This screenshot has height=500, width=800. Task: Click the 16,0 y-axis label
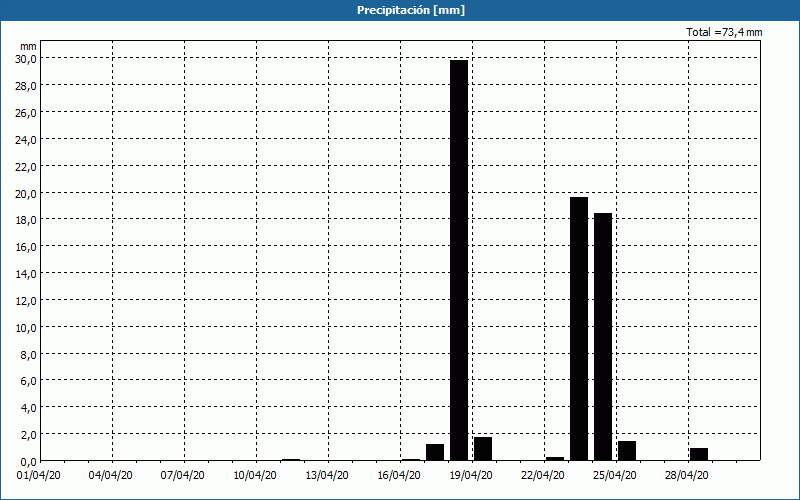coord(26,247)
